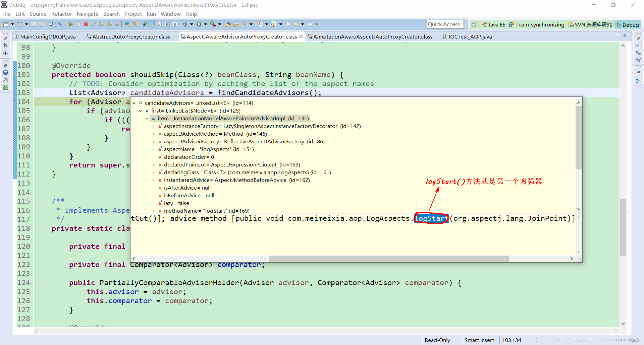
Task: Click the Drop to Frame toolbar icon
Action: point(127,24)
